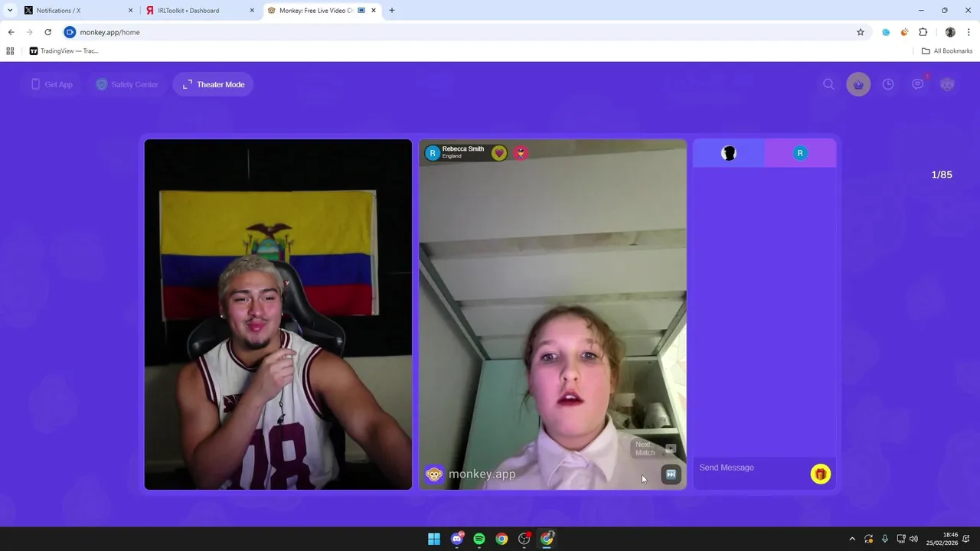Click Rebecca Smith's R avatar on video

pos(433,153)
